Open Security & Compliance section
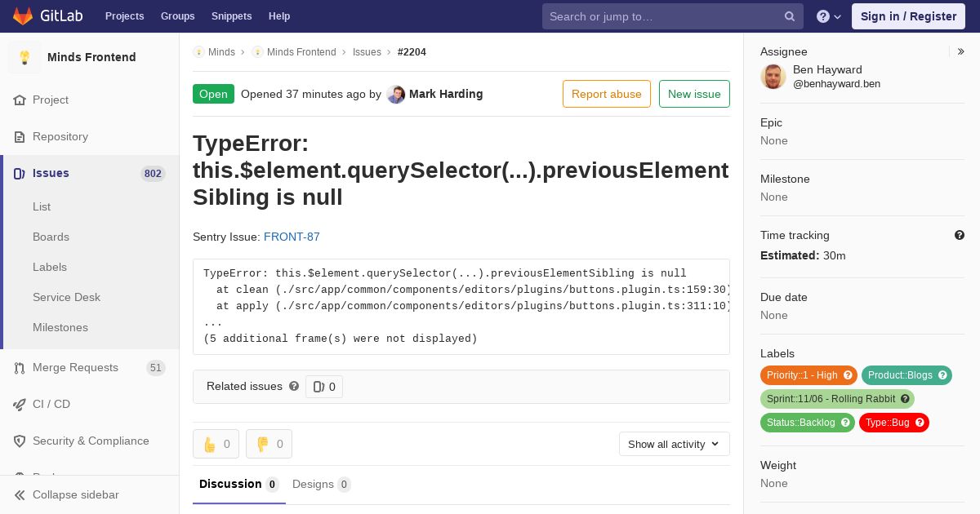The image size is (980, 514). [x=90, y=441]
